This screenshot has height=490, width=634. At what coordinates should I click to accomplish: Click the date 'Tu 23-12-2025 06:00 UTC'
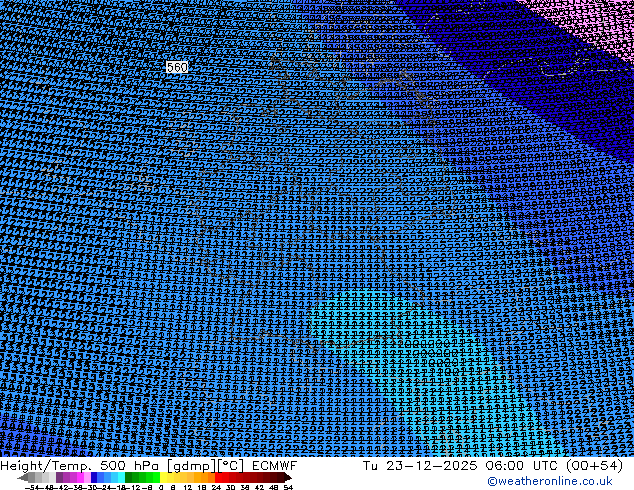[461, 466]
